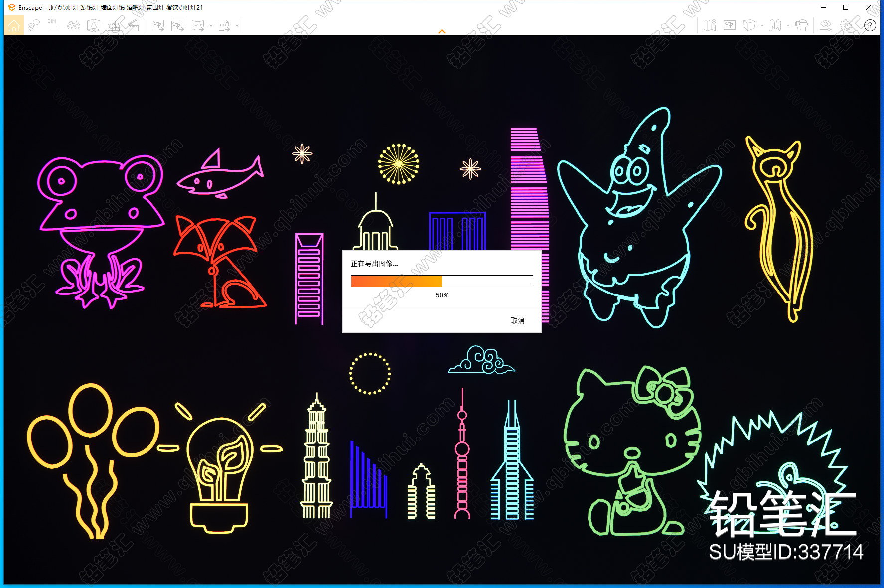The width and height of the screenshot is (884, 588).
Task: Open the BIM information panel
Action: tap(53, 25)
